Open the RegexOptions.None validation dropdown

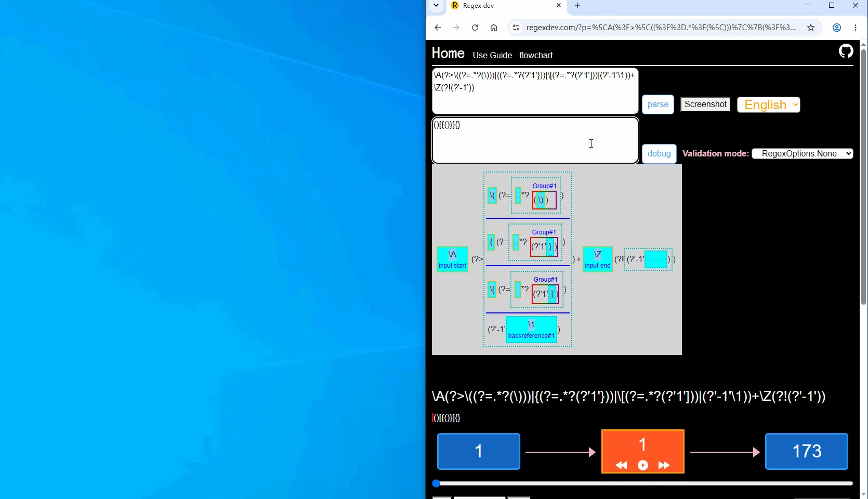[803, 153]
